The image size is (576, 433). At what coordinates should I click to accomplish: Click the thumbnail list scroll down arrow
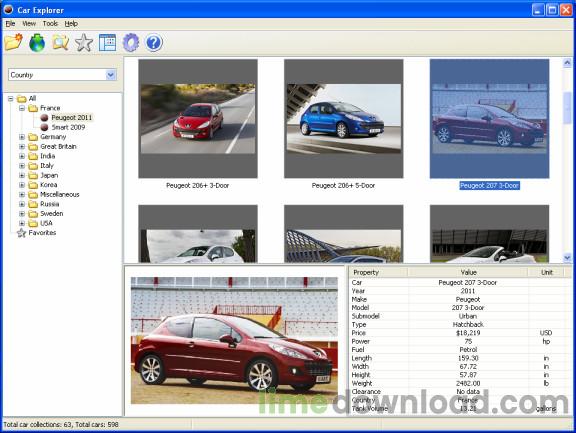[x=567, y=257]
